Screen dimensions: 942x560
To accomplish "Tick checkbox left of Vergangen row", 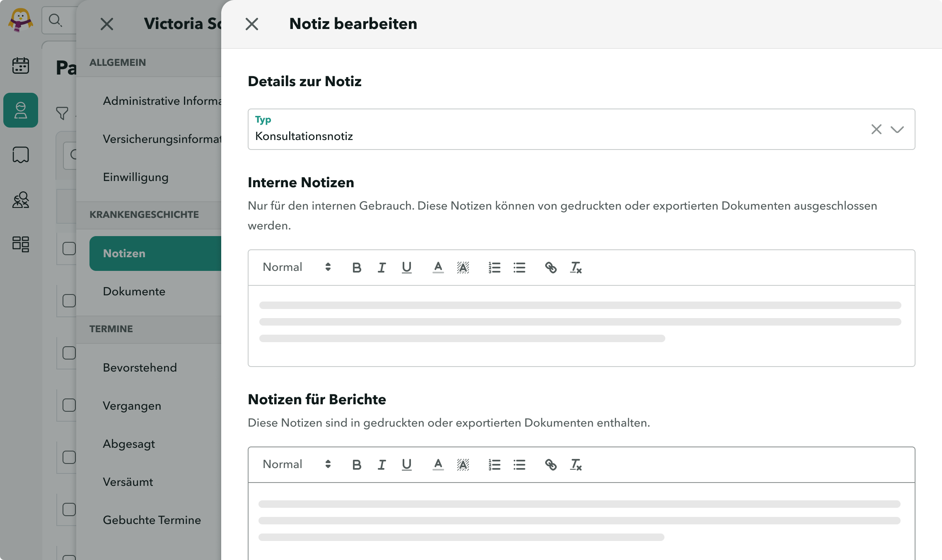I will (69, 405).
